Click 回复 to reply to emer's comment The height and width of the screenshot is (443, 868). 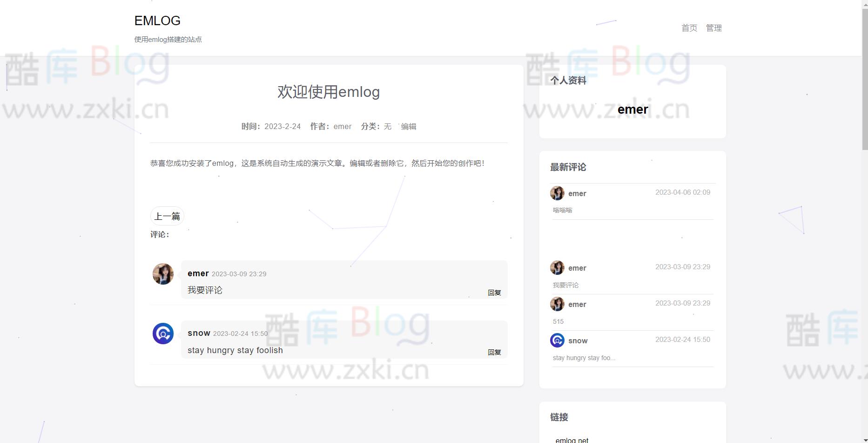[494, 293]
